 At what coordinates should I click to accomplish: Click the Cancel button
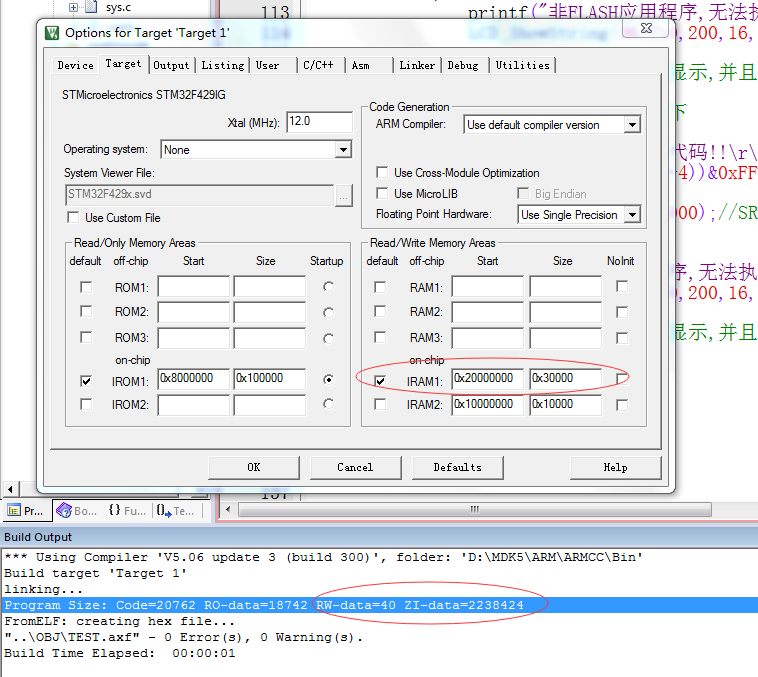click(355, 468)
